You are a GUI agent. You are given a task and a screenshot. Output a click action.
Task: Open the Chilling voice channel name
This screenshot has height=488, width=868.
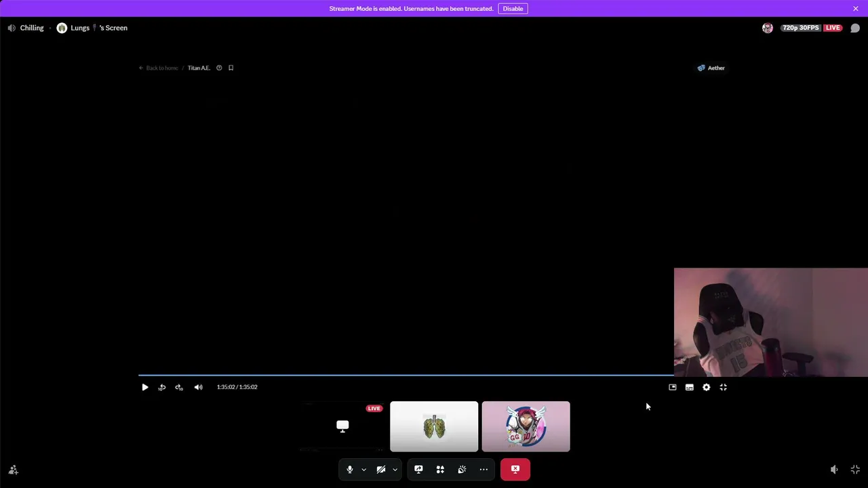click(x=32, y=28)
